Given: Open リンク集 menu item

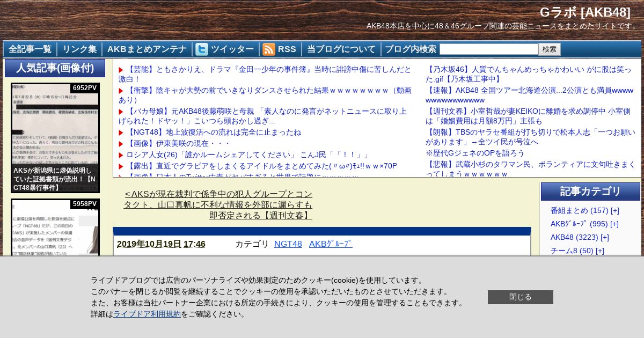Looking at the screenshot, I should click(79, 49).
